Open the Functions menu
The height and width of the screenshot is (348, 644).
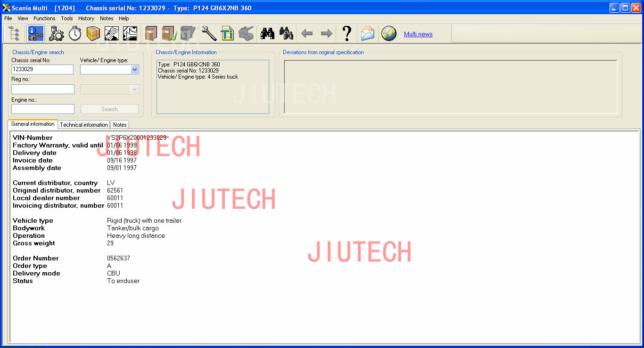[x=44, y=18]
